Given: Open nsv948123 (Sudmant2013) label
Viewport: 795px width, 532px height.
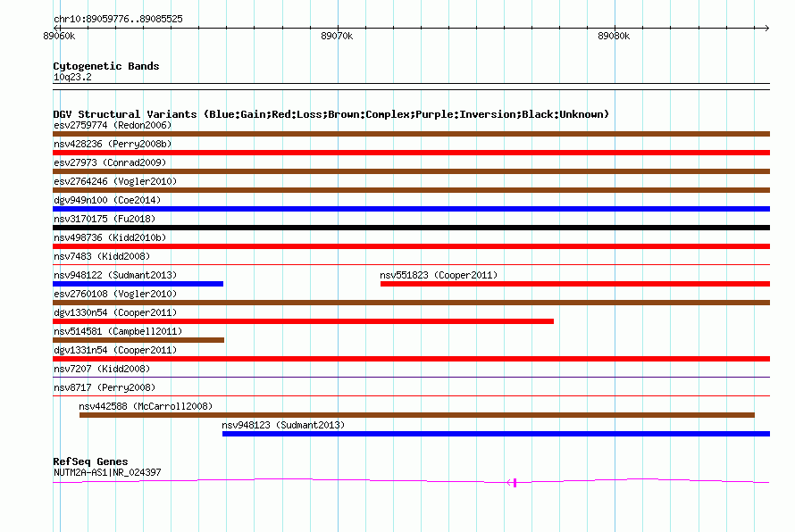Looking at the screenshot, I should click(x=283, y=425).
